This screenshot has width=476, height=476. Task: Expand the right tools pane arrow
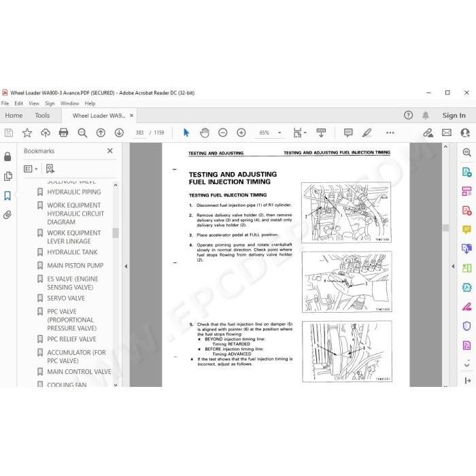[453, 267]
